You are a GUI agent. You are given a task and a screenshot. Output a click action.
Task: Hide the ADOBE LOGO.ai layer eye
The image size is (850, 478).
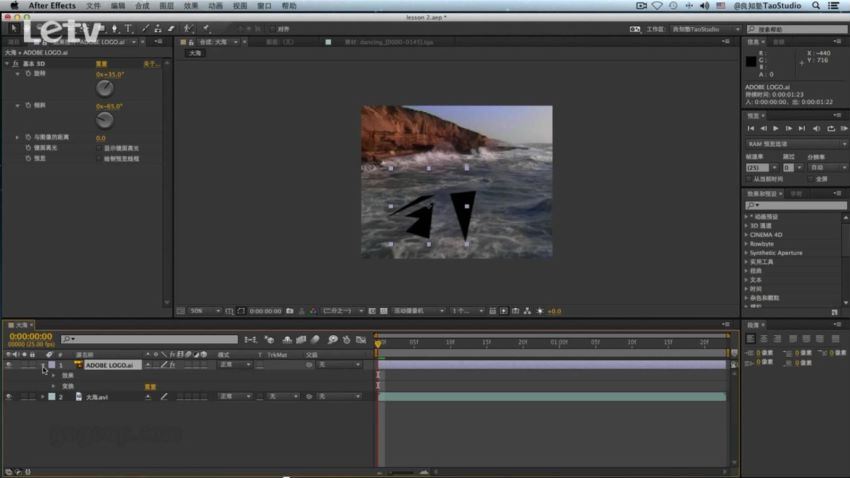(9, 365)
